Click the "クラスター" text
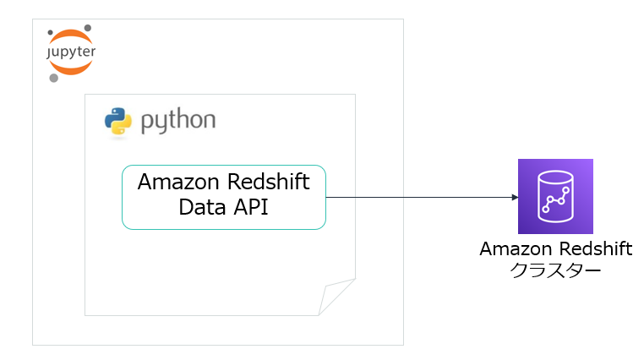Image resolution: width=644 pixels, height=360 pixels. (x=555, y=270)
